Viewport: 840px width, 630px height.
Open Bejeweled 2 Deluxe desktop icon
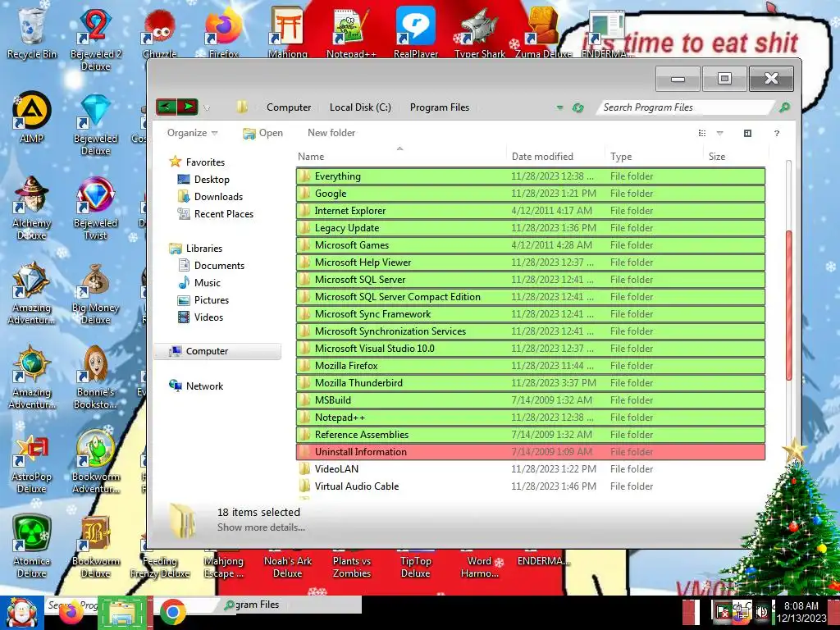[x=96, y=39]
